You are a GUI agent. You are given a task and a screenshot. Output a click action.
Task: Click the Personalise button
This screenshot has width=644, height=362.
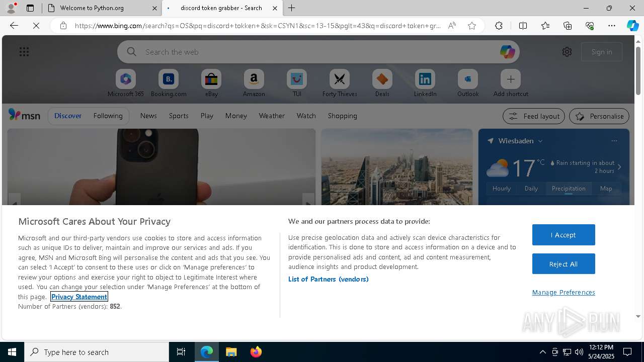[599, 116]
